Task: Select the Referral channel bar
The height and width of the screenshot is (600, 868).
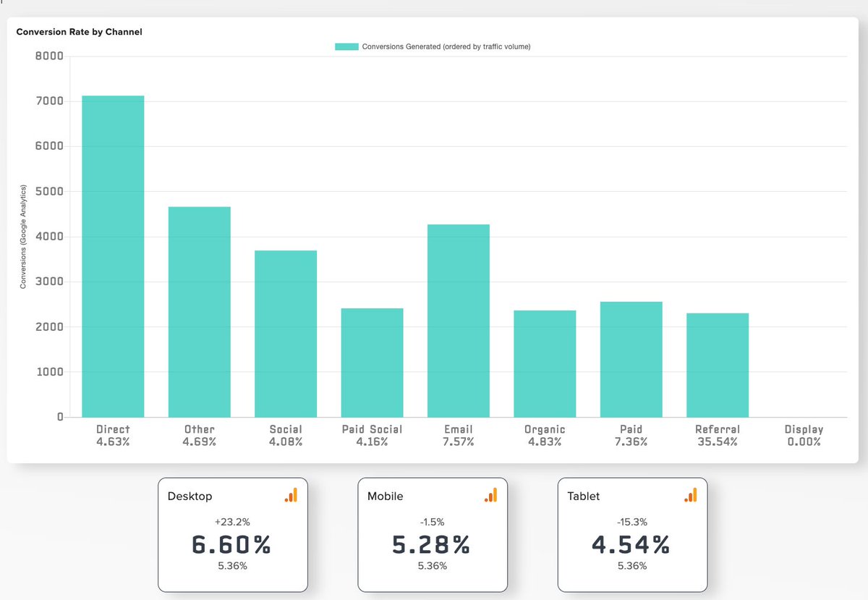Action: click(718, 365)
